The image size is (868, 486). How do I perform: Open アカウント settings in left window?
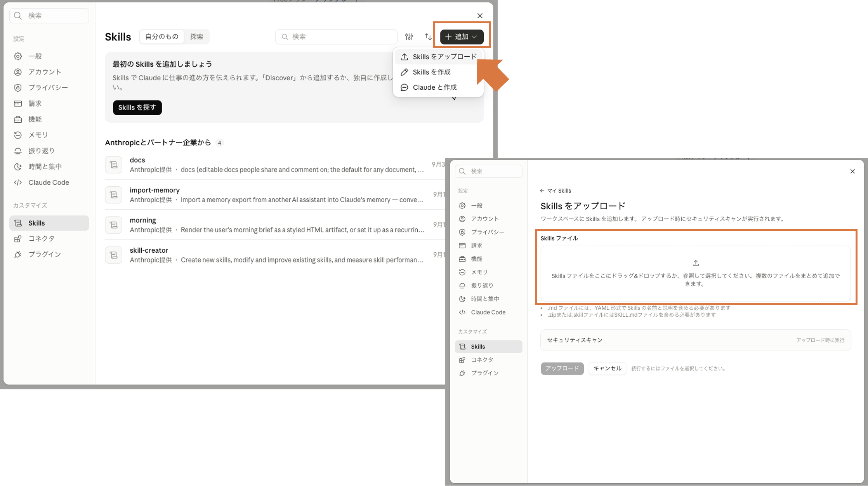click(49, 72)
